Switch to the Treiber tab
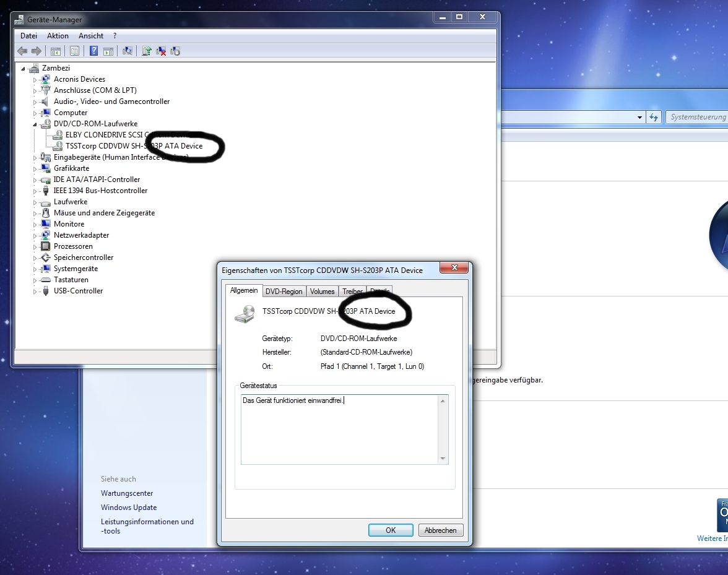728x575 pixels. tap(352, 292)
